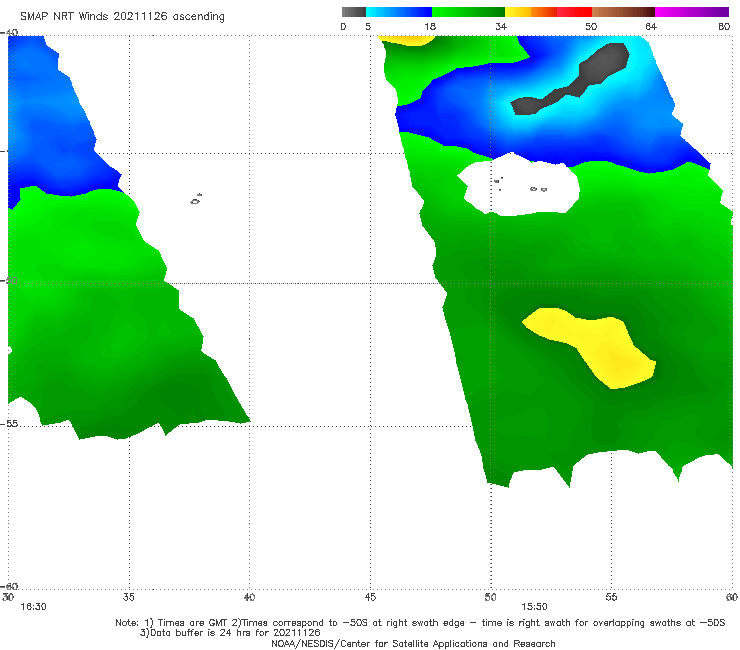This screenshot has width=740, height=650.
Task: Click the latitude label "-55" on the left axis
Action: click(9, 424)
